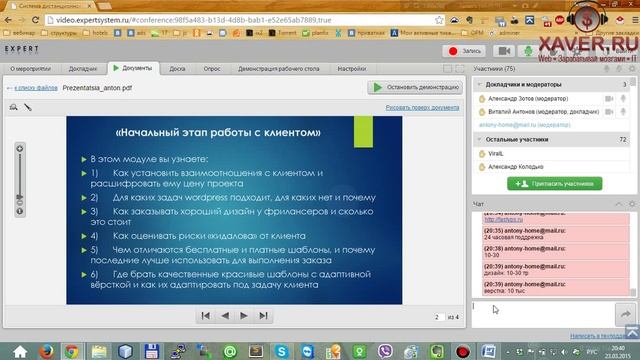Open the Windows Start home button
640x360 pixels.
(x=20, y=351)
